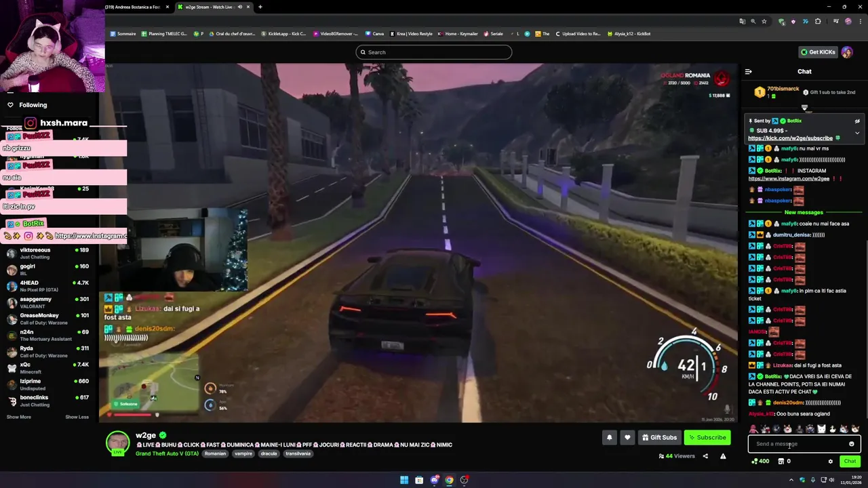Viewport: 868px width, 488px height.
Task: Share the stream via share icon
Action: point(705,456)
